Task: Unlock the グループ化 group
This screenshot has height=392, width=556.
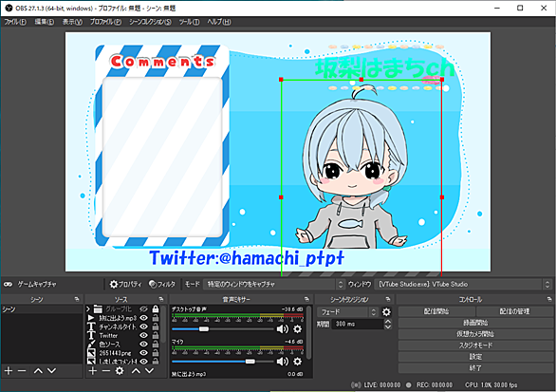Action: (x=156, y=309)
